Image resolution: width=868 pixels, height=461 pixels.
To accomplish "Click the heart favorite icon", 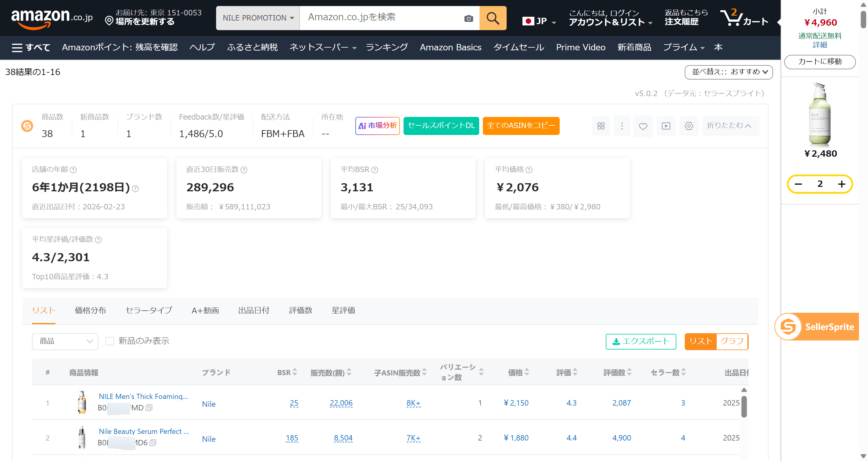I will [643, 126].
